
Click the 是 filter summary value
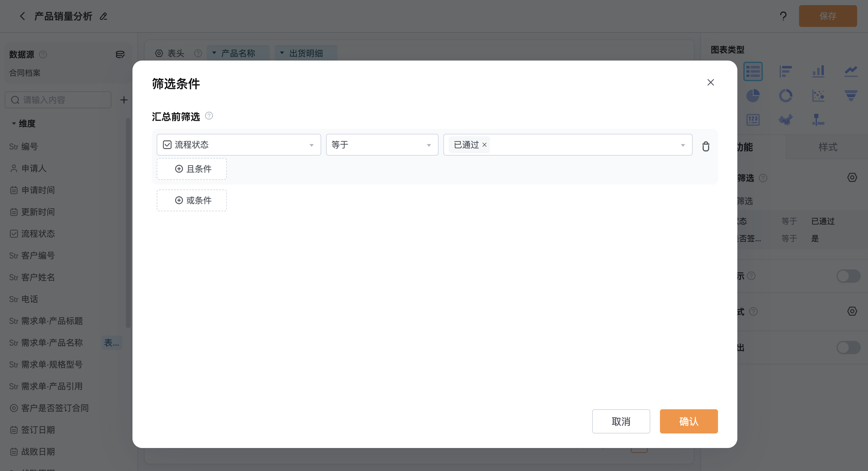coord(815,239)
